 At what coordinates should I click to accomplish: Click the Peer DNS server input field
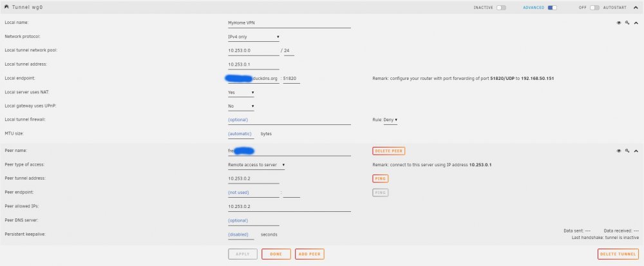pyautogui.click(x=253, y=221)
